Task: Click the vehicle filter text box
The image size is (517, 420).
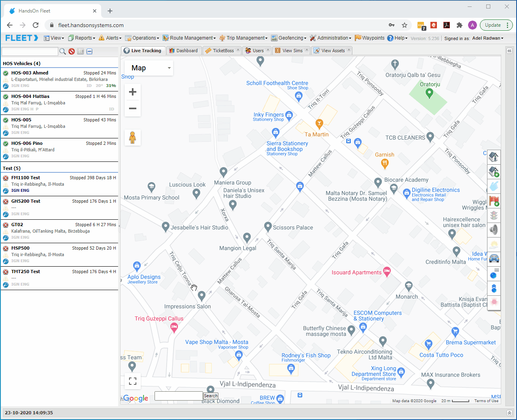Action: [30, 51]
